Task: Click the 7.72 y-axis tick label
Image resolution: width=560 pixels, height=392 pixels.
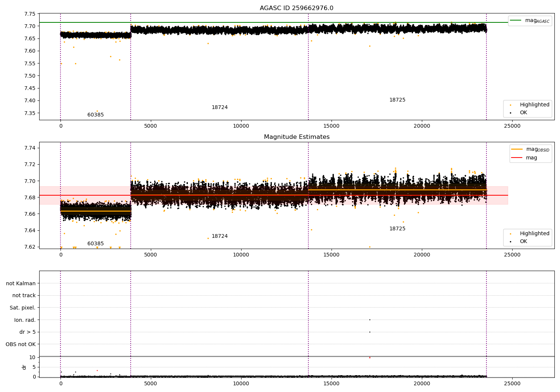Action: pyautogui.click(x=29, y=165)
